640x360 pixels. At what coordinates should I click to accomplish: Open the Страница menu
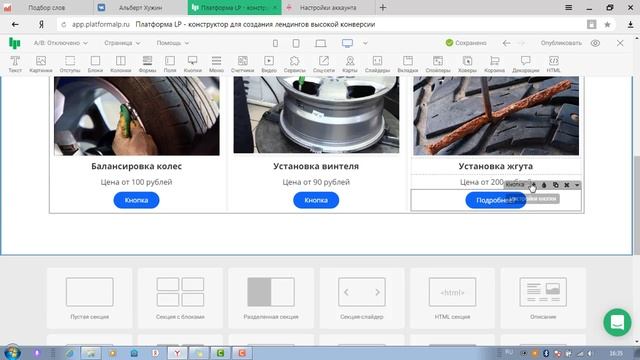(x=122, y=43)
